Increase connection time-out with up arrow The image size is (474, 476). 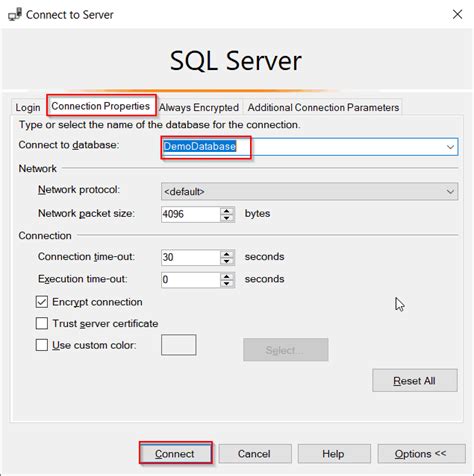(x=227, y=254)
